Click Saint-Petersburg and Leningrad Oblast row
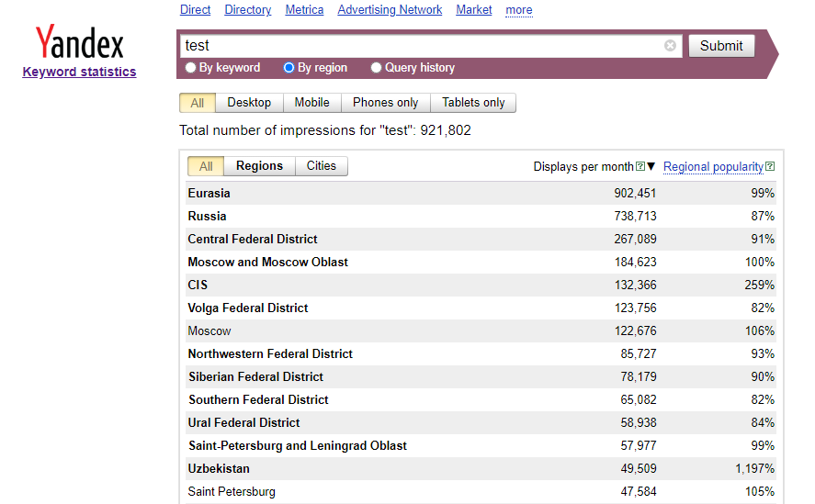The height and width of the screenshot is (504, 815). (x=481, y=445)
